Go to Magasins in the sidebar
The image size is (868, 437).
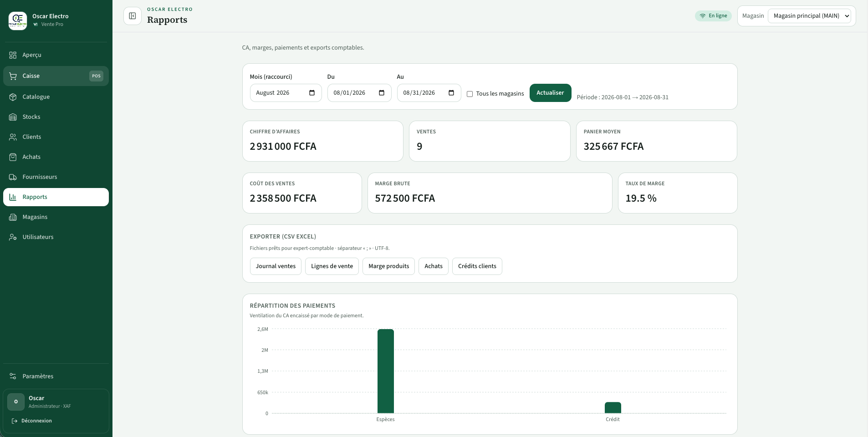click(56, 217)
